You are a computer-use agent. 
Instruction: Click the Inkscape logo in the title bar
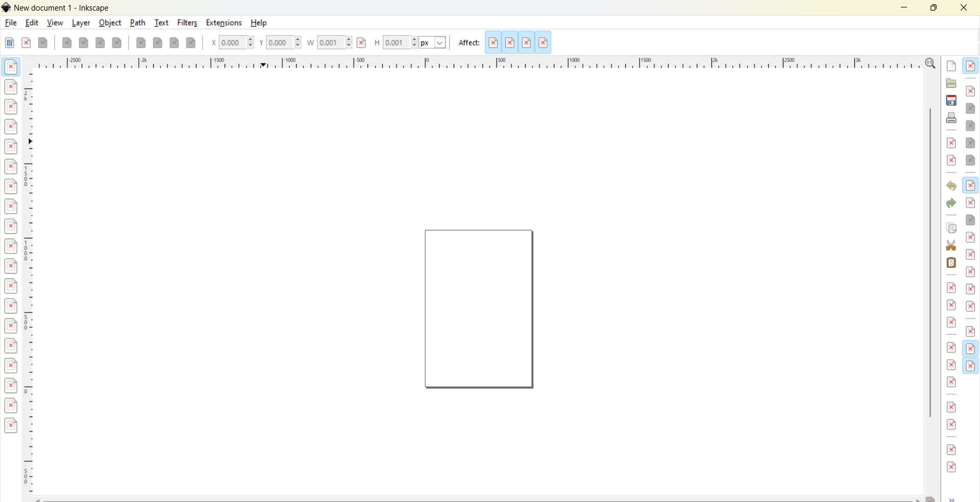click(x=6, y=8)
